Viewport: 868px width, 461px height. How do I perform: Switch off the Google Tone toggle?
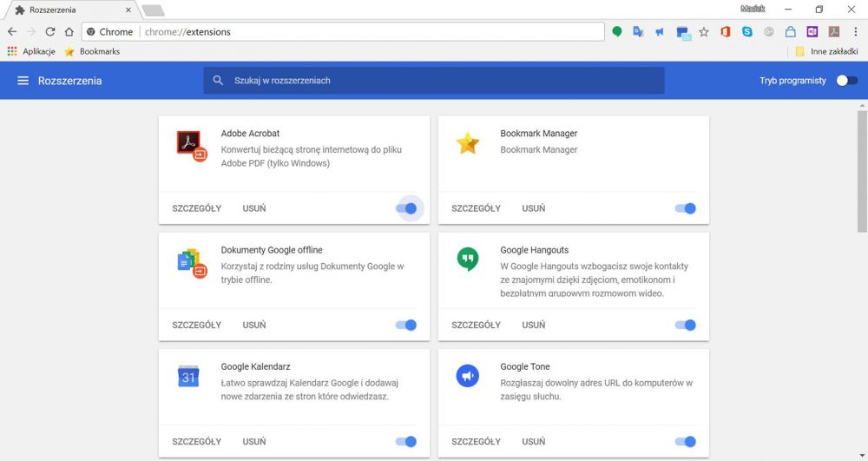[686, 441]
